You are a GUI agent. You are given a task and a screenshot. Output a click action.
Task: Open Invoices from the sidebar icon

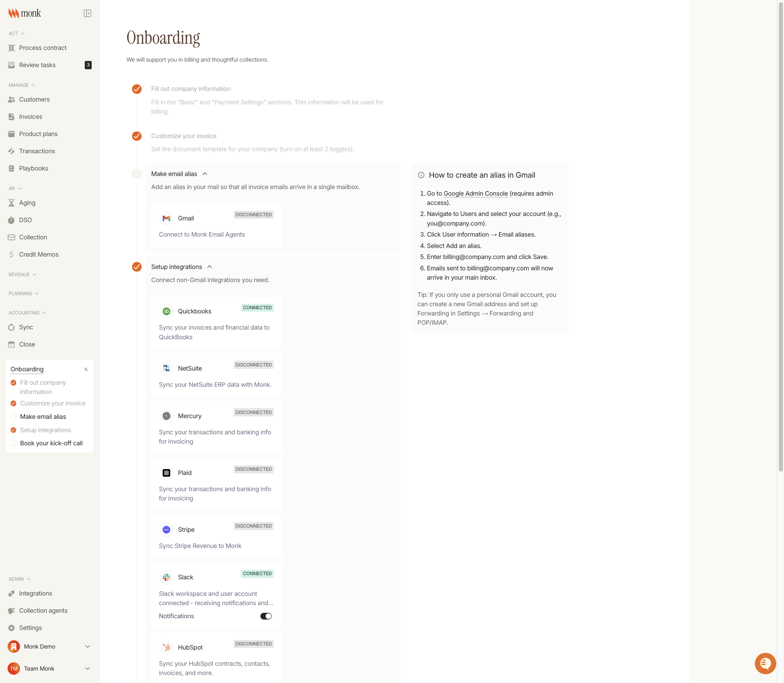11,117
